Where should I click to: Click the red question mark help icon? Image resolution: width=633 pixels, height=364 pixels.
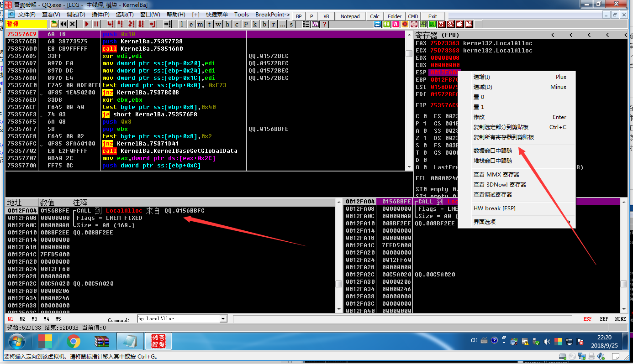point(324,24)
